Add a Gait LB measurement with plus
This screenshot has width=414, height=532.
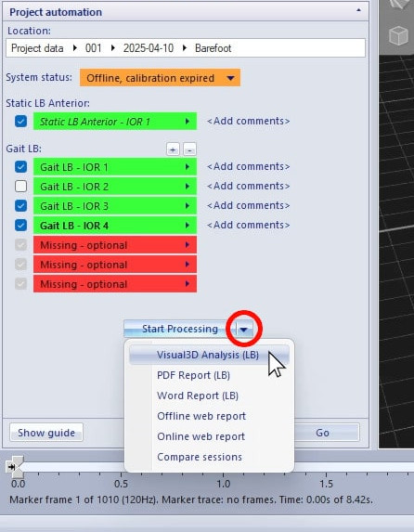pyautogui.click(x=173, y=149)
